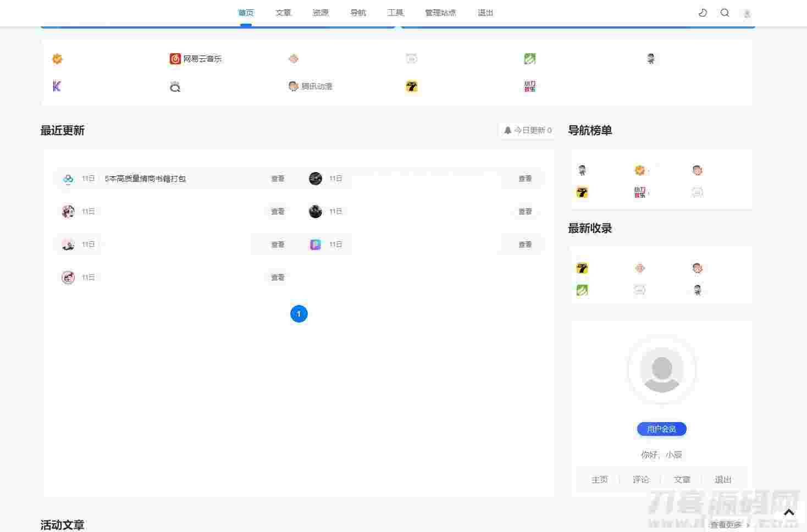Click the 最新收录 heading
Screen dimensions: 807x532
click(x=590, y=228)
